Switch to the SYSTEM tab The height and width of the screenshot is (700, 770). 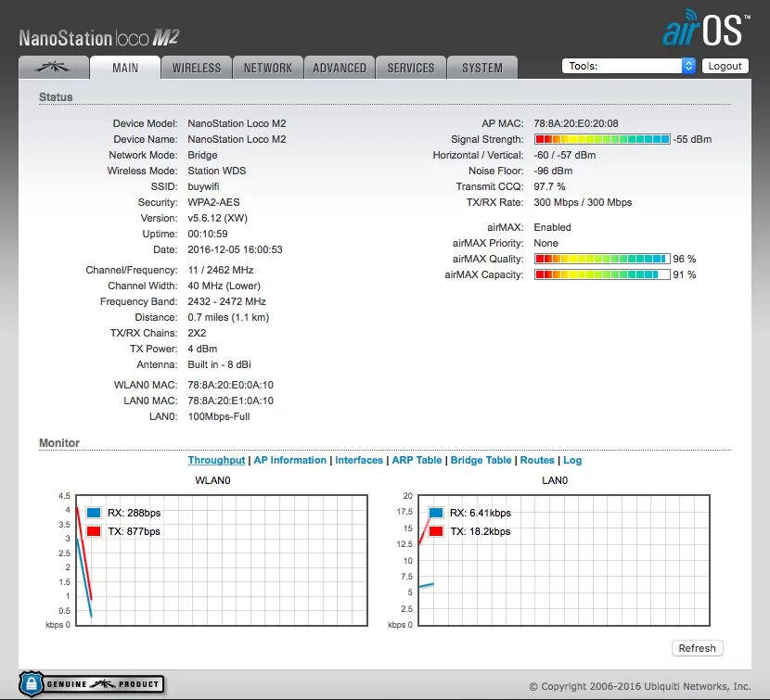(x=481, y=67)
